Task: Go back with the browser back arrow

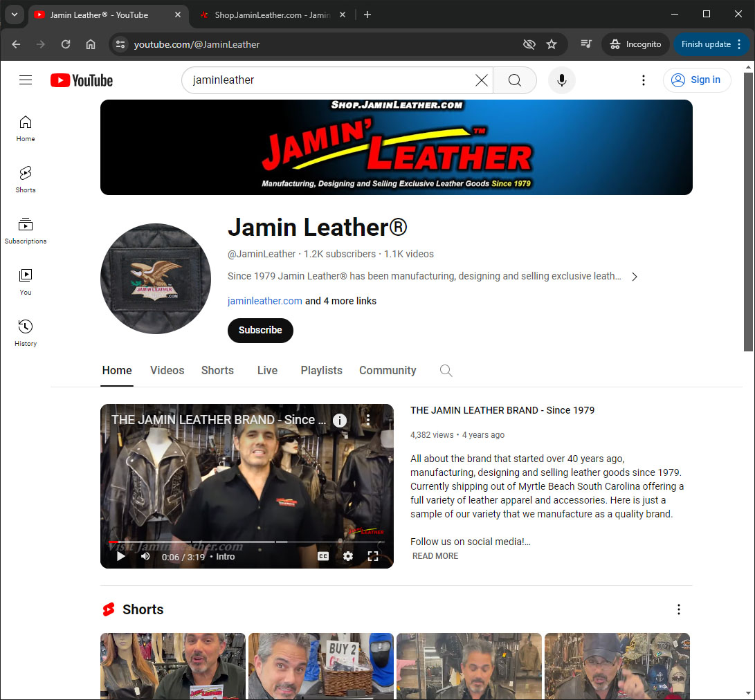Action: coord(16,44)
